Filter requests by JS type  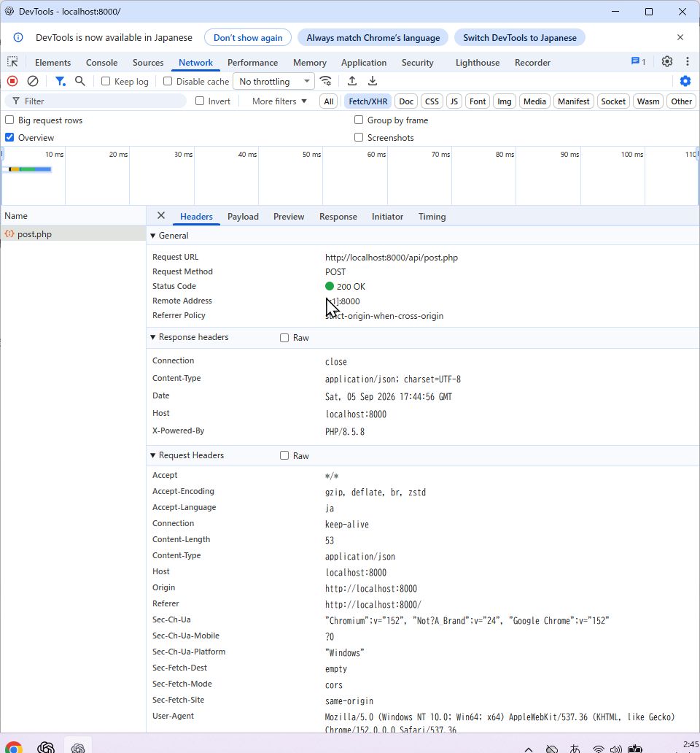pyautogui.click(x=454, y=101)
